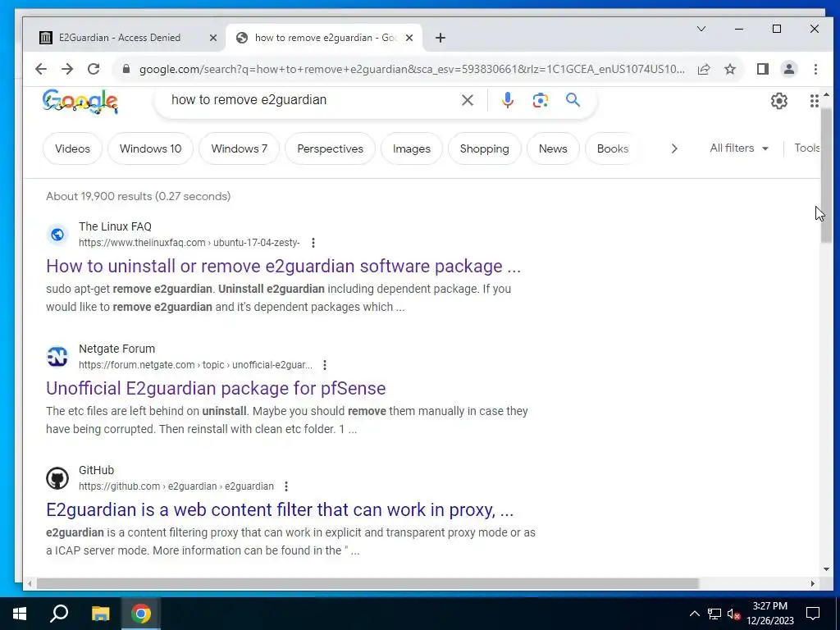Switch to Images results
This screenshot has width=840, height=630.
coord(412,148)
